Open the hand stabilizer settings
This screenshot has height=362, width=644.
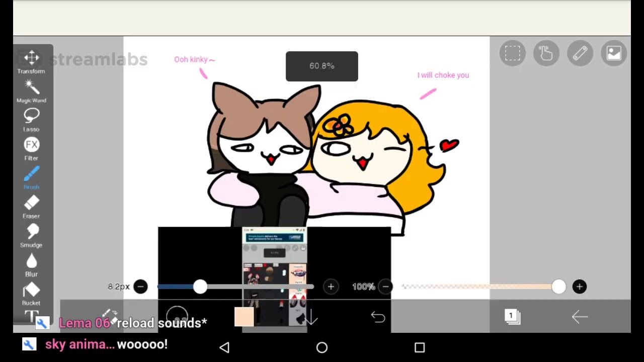(546, 53)
